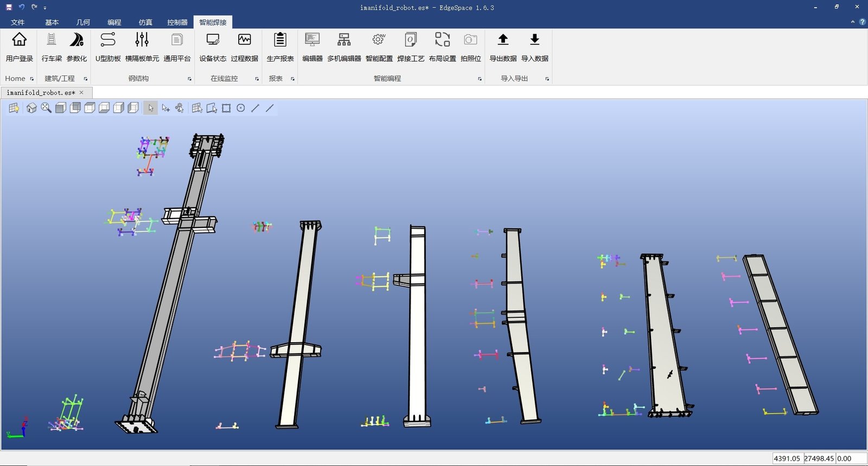
Task: Click the 27498.45 coordinate field
Action: pos(819,458)
